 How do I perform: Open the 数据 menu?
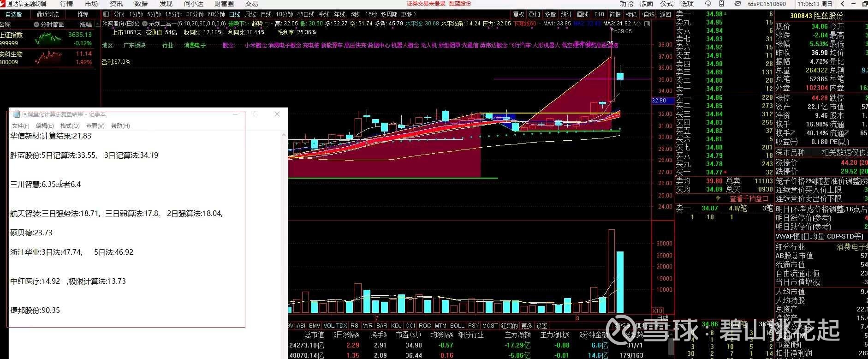[x=141, y=4]
